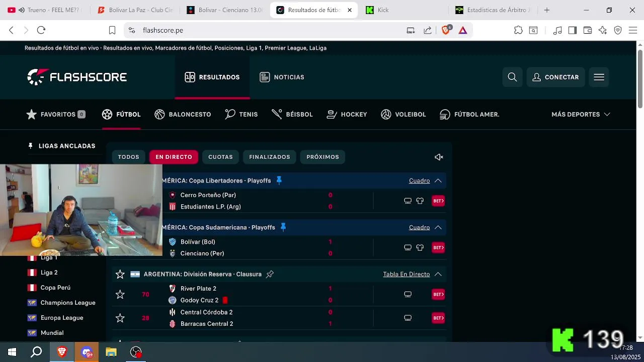The height and width of the screenshot is (362, 644).
Task: Collapse Copa Sudamericana Playoffs section
Action: pos(438,227)
